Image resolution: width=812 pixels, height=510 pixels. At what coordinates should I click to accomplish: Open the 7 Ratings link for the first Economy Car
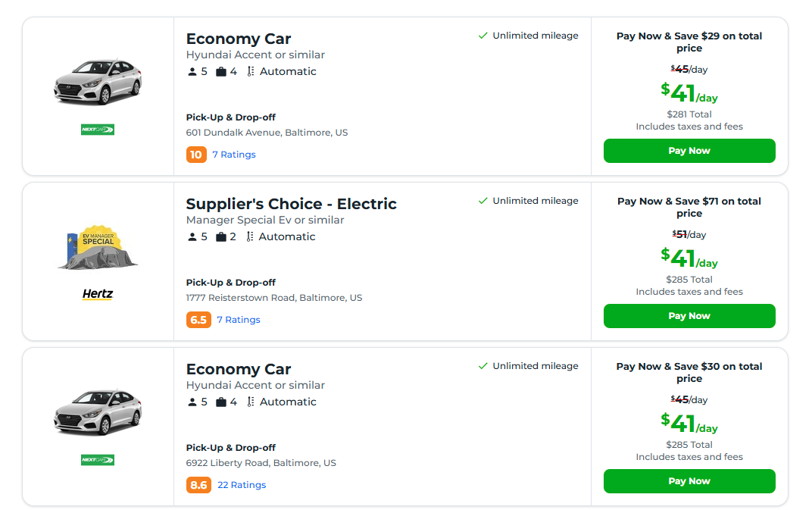click(234, 154)
